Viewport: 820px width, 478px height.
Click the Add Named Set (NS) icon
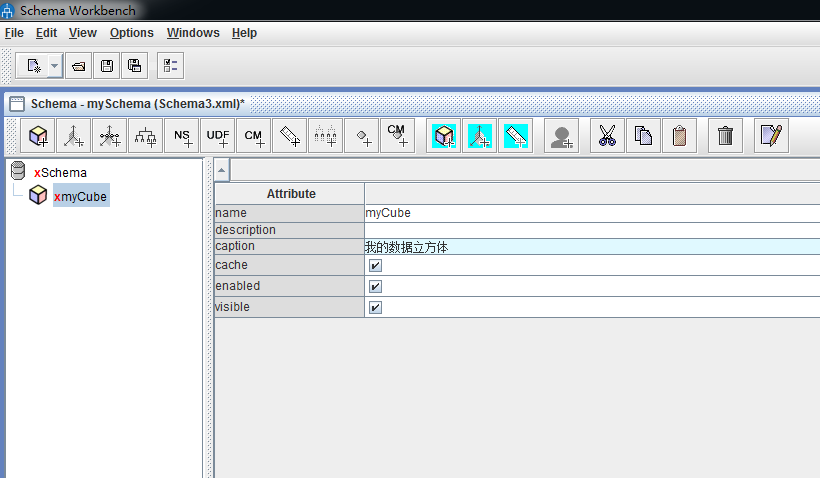point(181,136)
